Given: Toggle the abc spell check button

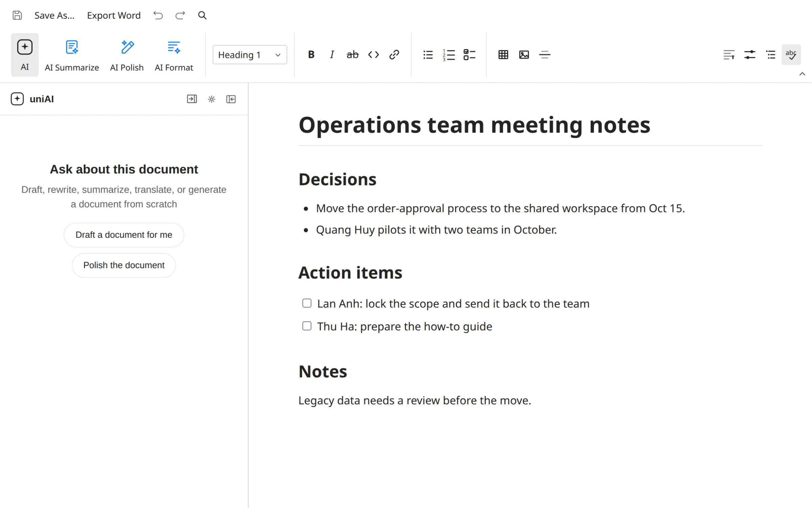Looking at the screenshot, I should [791, 55].
